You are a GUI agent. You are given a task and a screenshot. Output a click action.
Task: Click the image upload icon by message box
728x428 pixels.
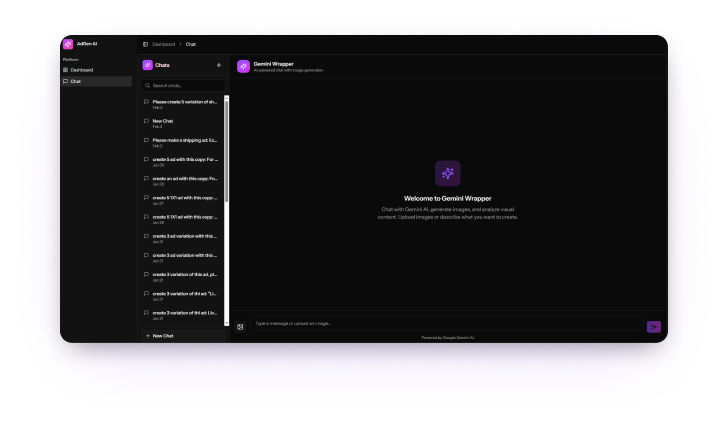[240, 326]
